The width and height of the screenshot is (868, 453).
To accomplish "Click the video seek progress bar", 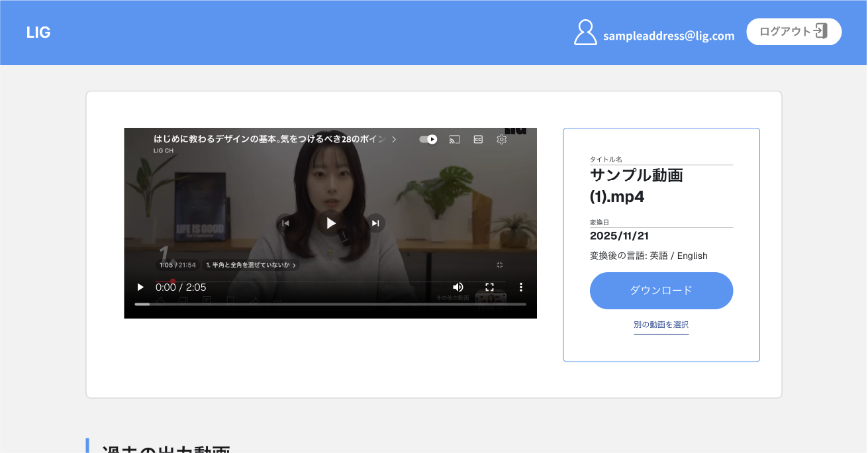I will [330, 304].
